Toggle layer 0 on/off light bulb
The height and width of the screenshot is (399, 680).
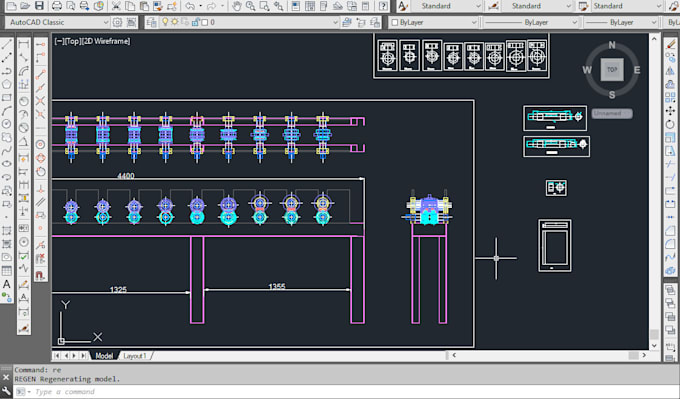(165, 22)
